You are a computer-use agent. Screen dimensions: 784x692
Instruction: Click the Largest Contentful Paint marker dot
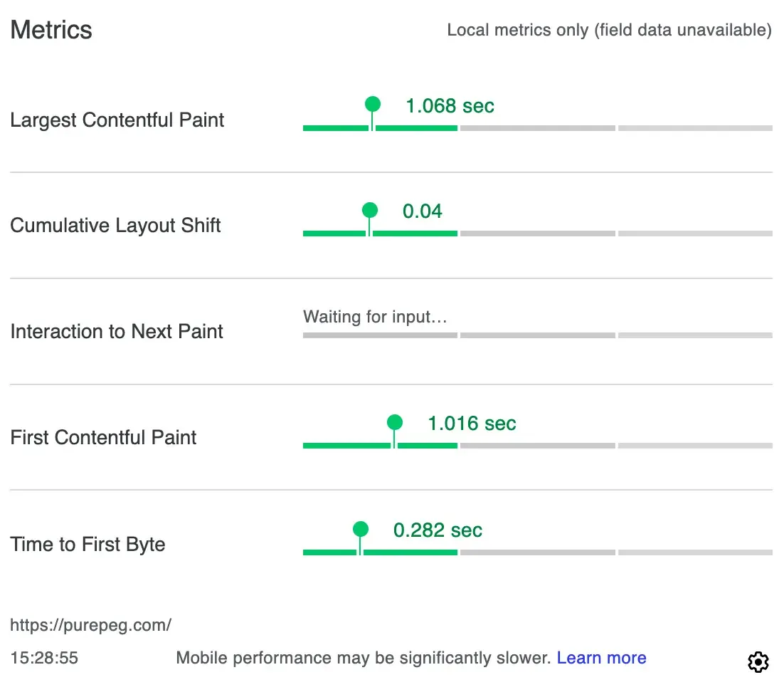(x=371, y=104)
